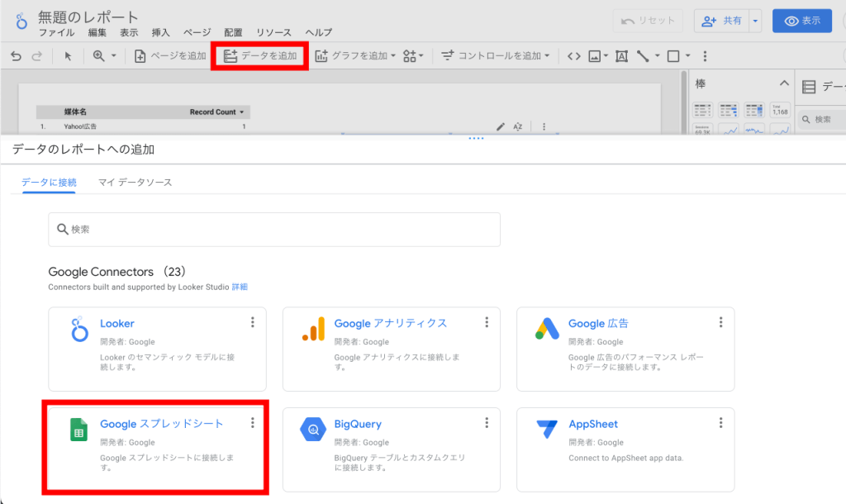Select the Looker connector card
Viewport: 846px width, 504px height.
[x=157, y=349]
